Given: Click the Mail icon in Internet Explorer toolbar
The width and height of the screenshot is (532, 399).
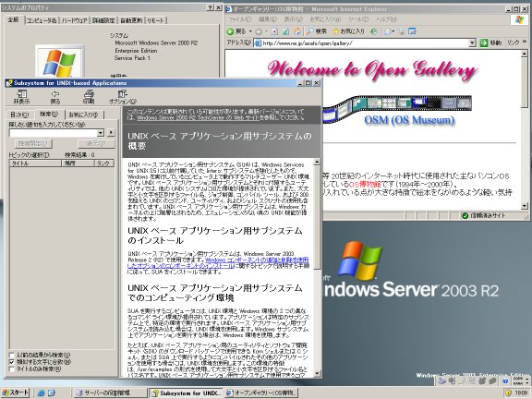Looking at the screenshot, I should pos(388,31).
